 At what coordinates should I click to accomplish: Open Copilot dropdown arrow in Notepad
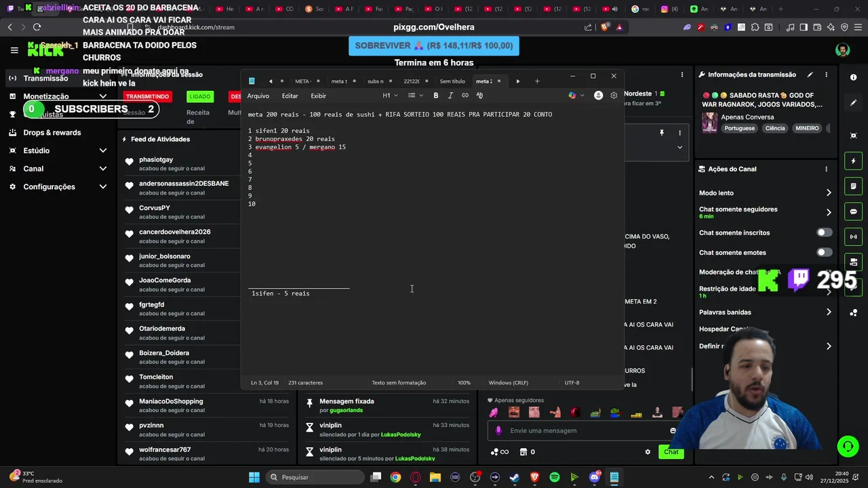click(x=582, y=96)
